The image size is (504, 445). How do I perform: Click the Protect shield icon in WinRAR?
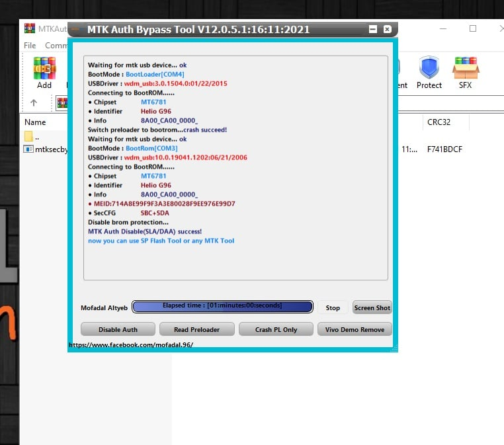429,67
